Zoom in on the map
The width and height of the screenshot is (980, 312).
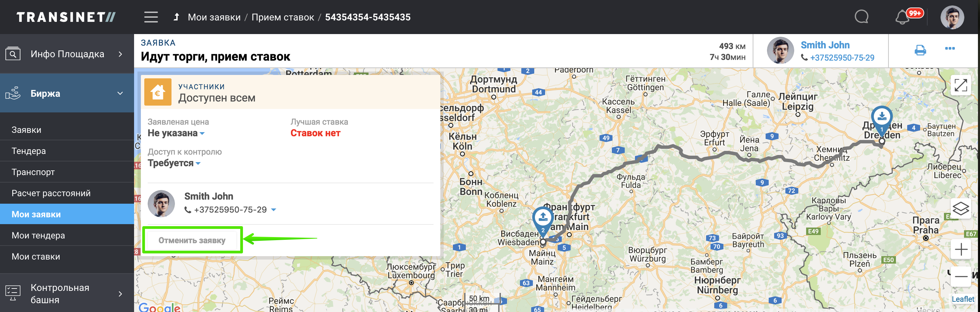(961, 250)
